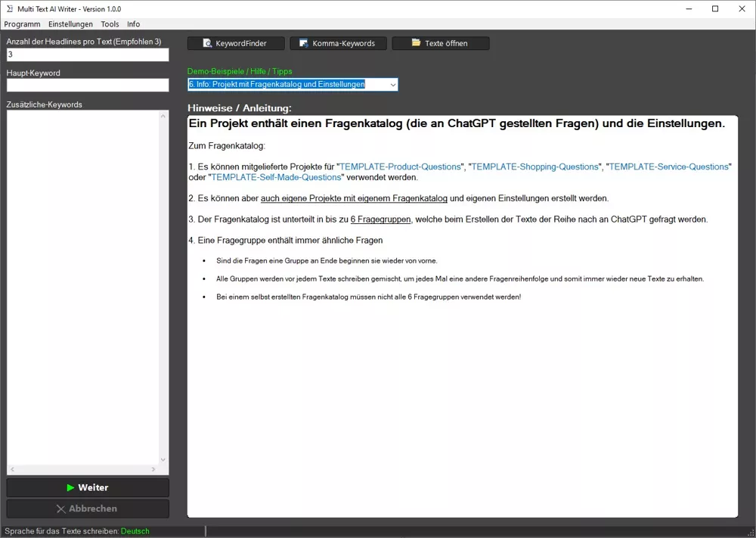Click line '4. Eine Fragegruppe enthält immer ähnliche Fragen'
Viewport: 756px width, 538px height.
pyautogui.click(x=286, y=241)
